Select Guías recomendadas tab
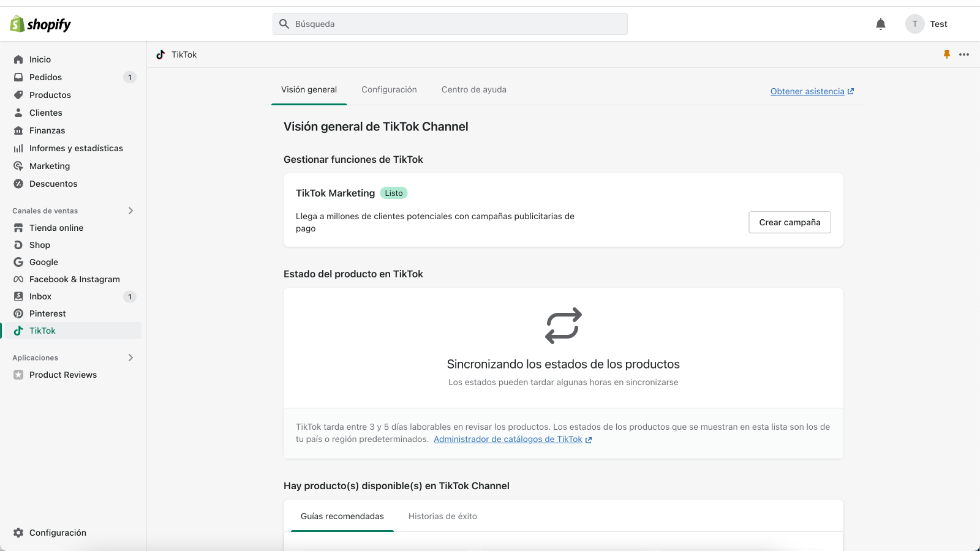This screenshot has width=980, height=551. (x=342, y=516)
